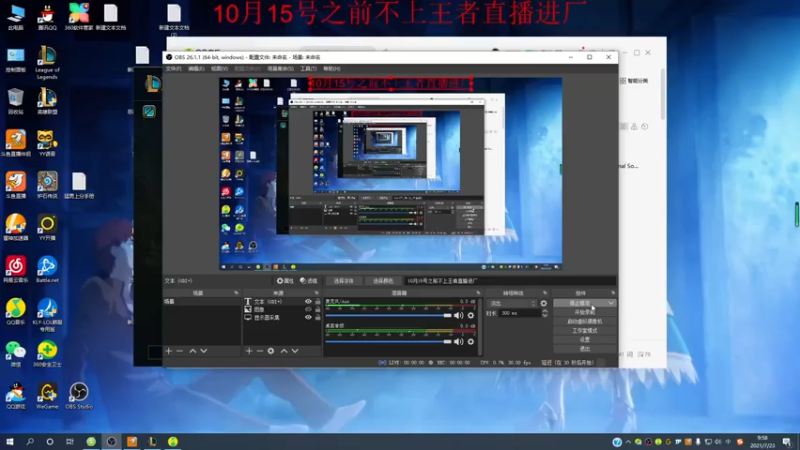Move scene down in Scenes panel
Screen dimensions: 800x450
coord(204,351)
